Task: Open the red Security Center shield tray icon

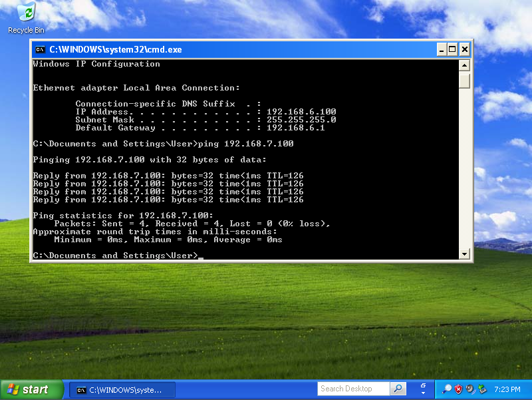Action: click(x=458, y=389)
